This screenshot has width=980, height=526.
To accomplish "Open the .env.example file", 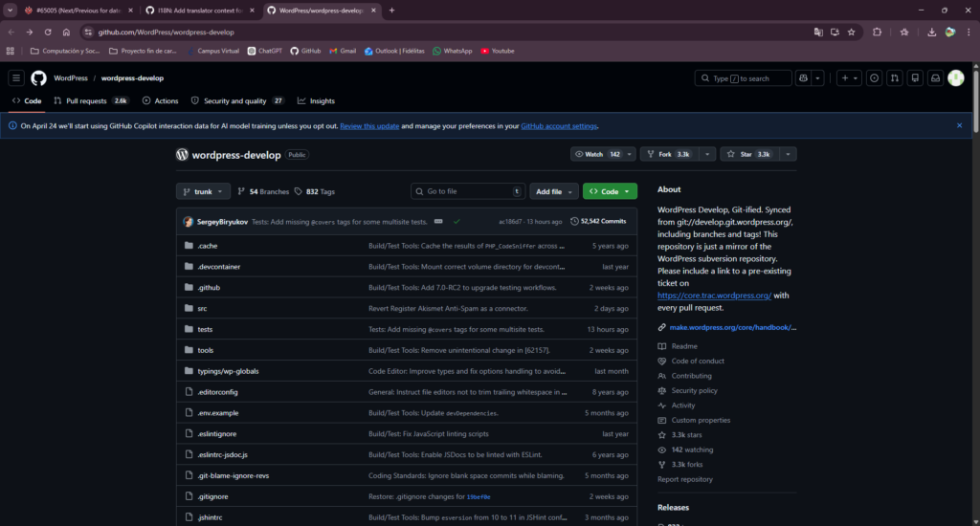I will pyautogui.click(x=218, y=413).
